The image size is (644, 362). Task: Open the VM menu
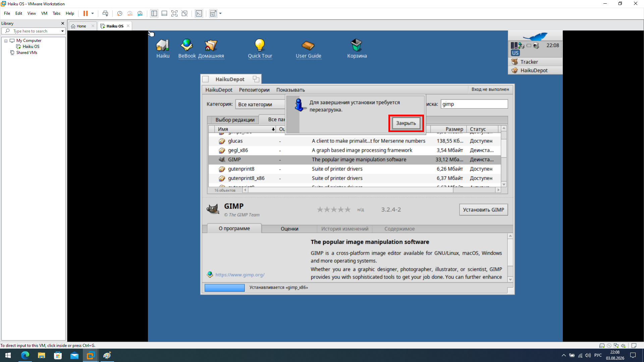pyautogui.click(x=44, y=13)
